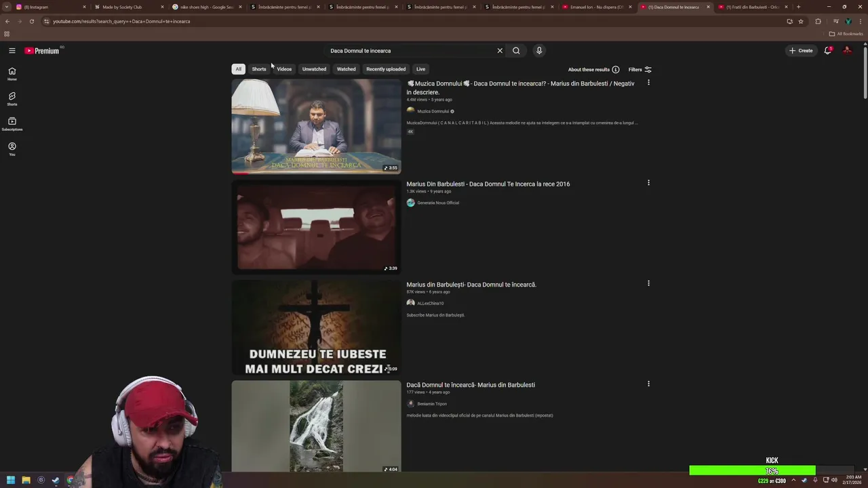Open volume control in system tray

coord(835,480)
